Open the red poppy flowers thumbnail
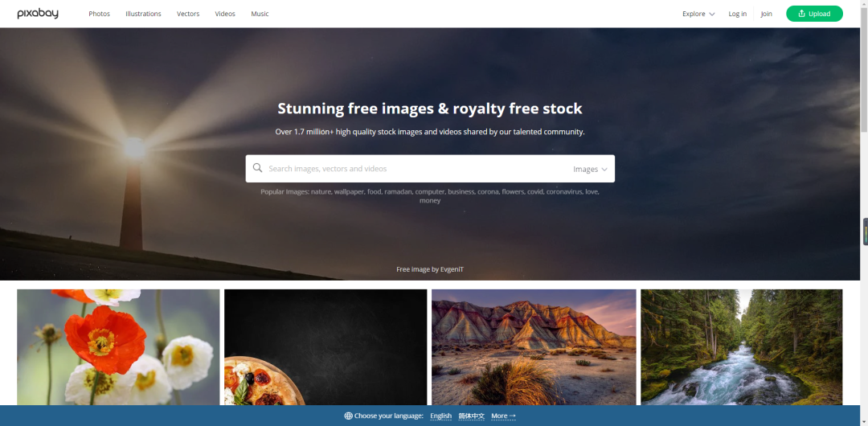The image size is (868, 426). coord(118,346)
